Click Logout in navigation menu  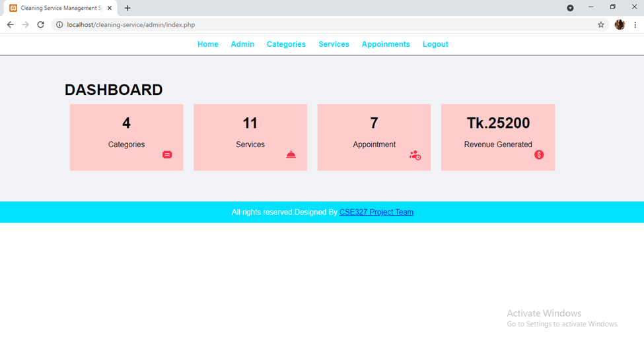pyautogui.click(x=435, y=44)
